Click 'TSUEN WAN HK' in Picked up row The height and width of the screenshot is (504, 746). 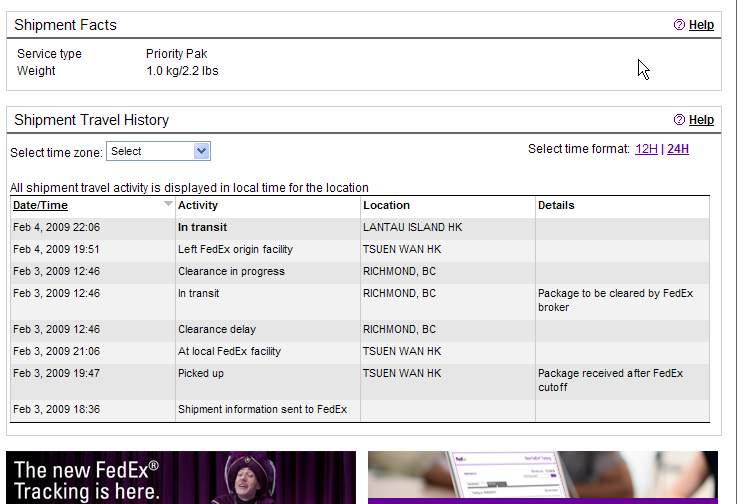tap(402, 373)
